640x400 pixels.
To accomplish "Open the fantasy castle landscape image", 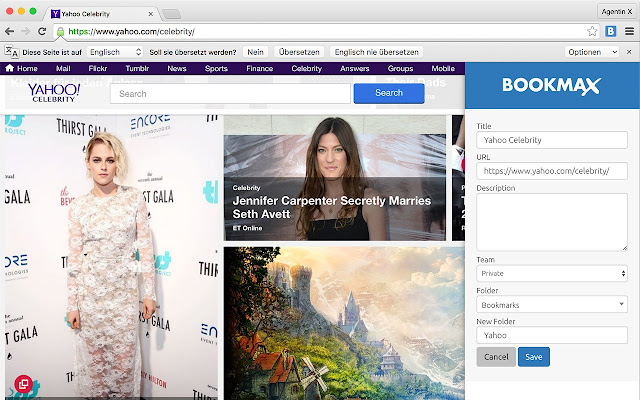I will 344,322.
